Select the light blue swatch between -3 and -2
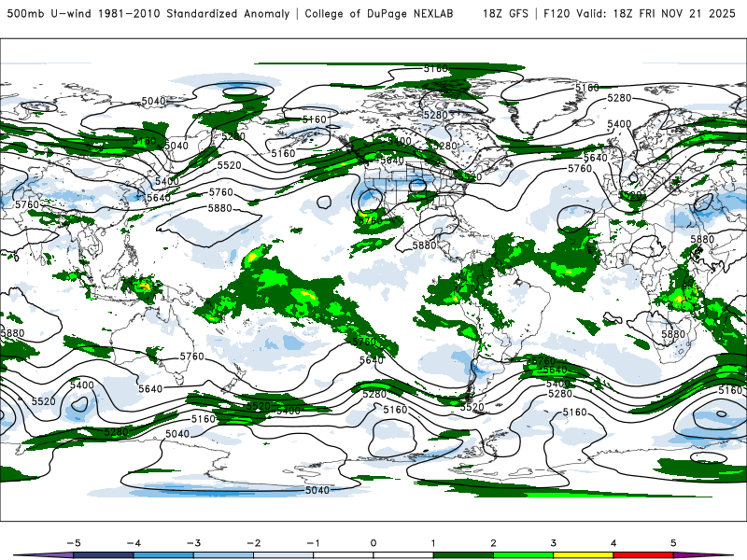This screenshot has height=560, width=747. [x=223, y=555]
